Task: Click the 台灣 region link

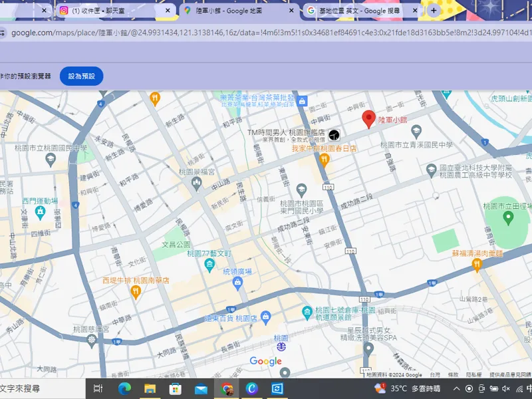Action: click(435, 375)
